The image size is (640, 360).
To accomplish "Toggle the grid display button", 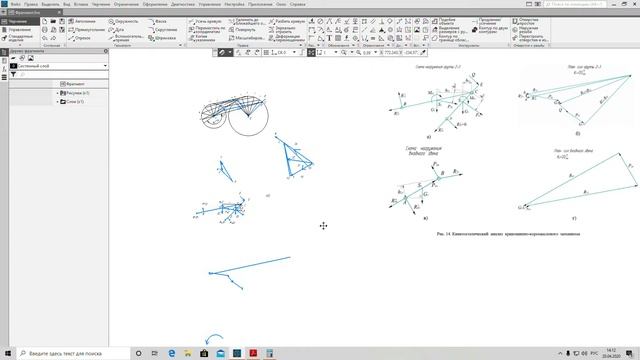I will click(x=266, y=53).
